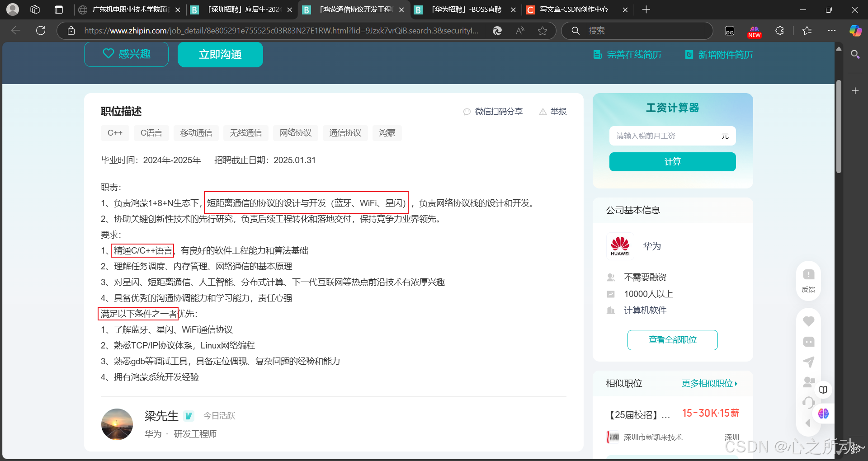Screen dimensions: 868x461
Task: Click the C语言 skill tag
Action: coord(151,133)
